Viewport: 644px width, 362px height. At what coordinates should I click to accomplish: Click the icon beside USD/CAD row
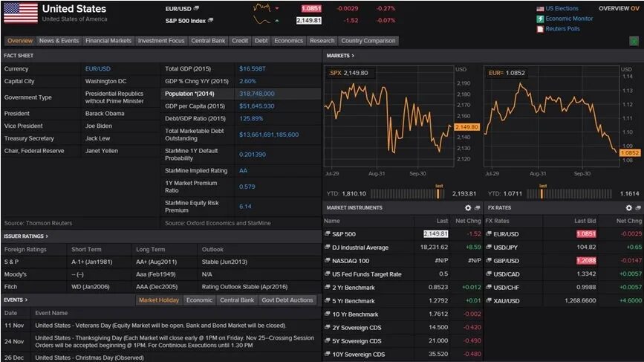click(x=489, y=274)
